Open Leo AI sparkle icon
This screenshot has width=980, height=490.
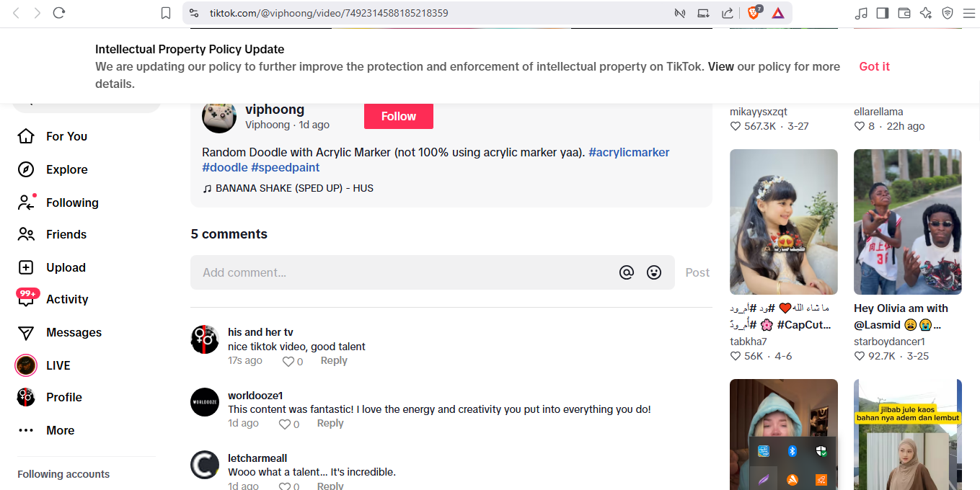(926, 13)
